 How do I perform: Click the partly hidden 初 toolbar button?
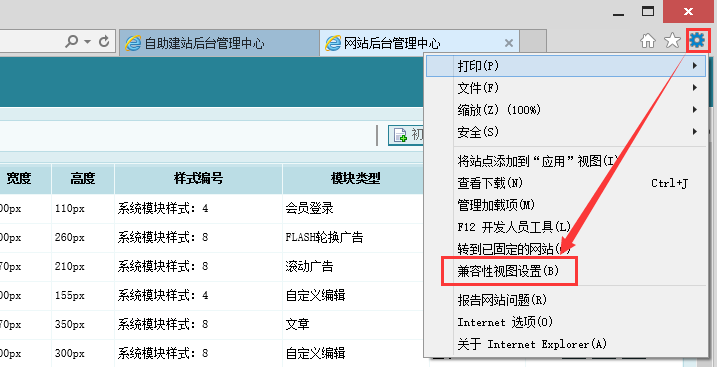(407, 135)
